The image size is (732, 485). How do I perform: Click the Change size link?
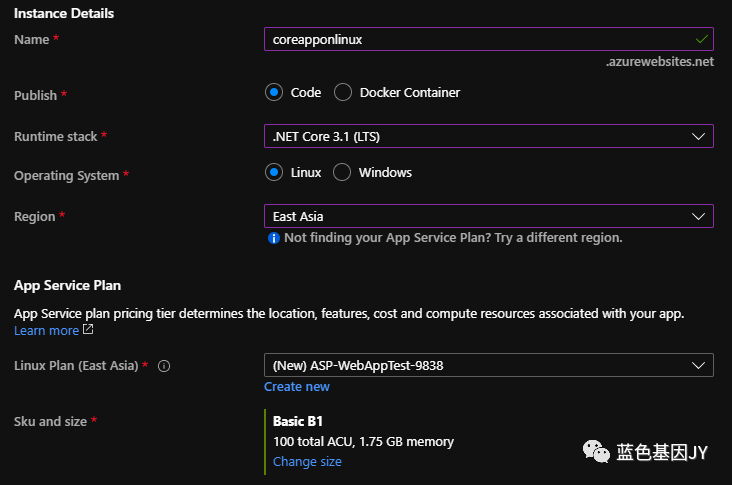pyautogui.click(x=307, y=461)
